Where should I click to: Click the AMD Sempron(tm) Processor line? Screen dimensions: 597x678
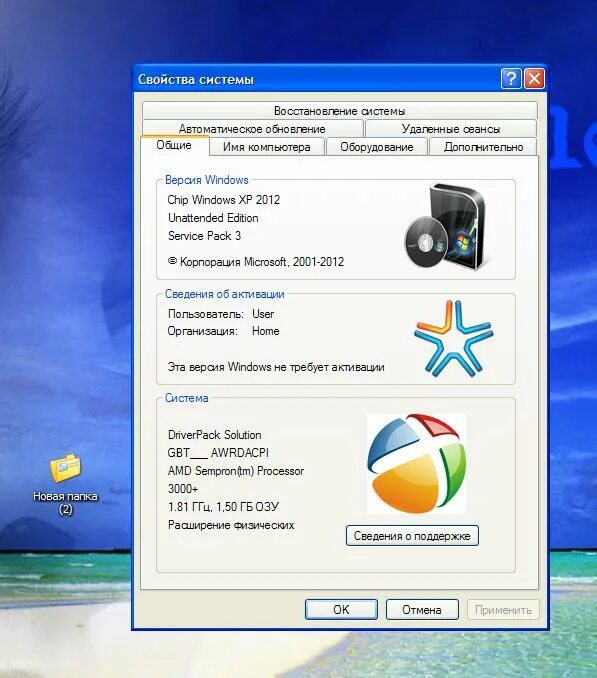click(x=236, y=471)
